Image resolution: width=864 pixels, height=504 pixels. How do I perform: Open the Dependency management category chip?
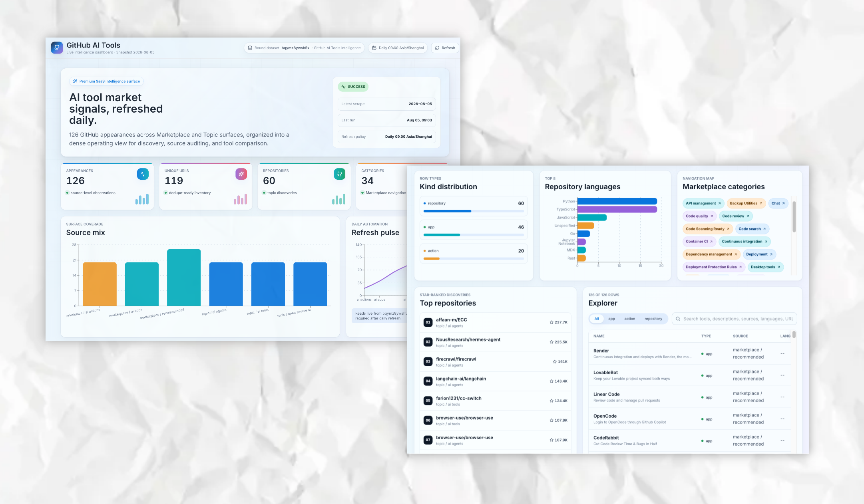point(711,254)
